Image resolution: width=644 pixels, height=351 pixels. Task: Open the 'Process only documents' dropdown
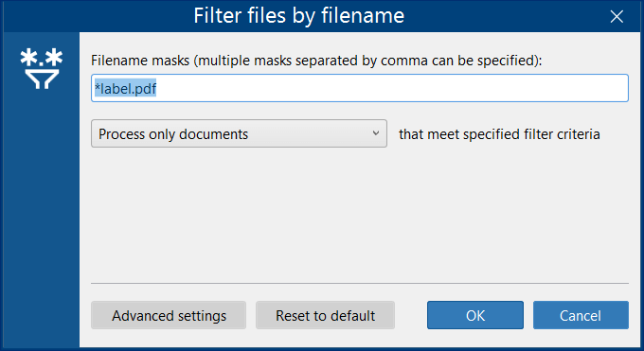click(239, 133)
